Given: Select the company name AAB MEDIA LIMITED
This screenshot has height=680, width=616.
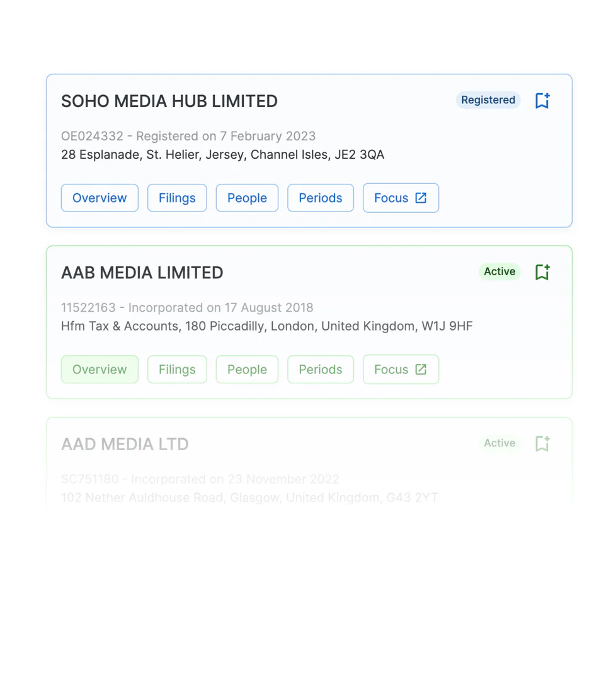Looking at the screenshot, I should click(142, 272).
